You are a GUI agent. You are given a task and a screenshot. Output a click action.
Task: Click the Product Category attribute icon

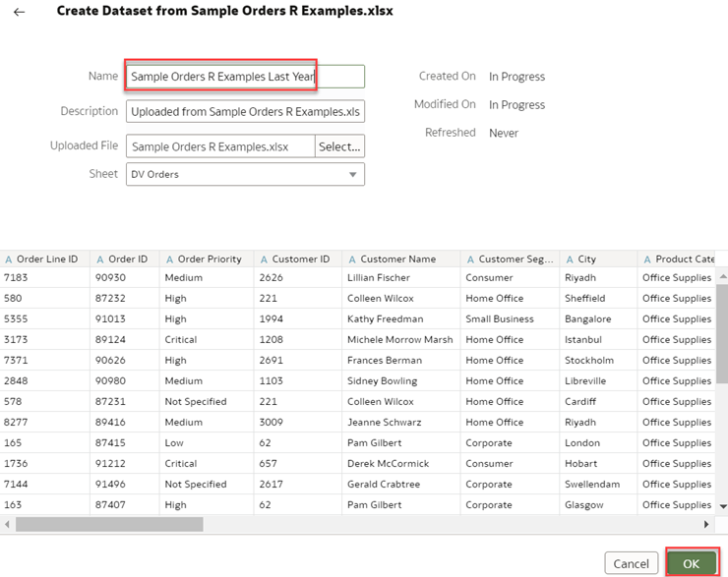coord(647,260)
